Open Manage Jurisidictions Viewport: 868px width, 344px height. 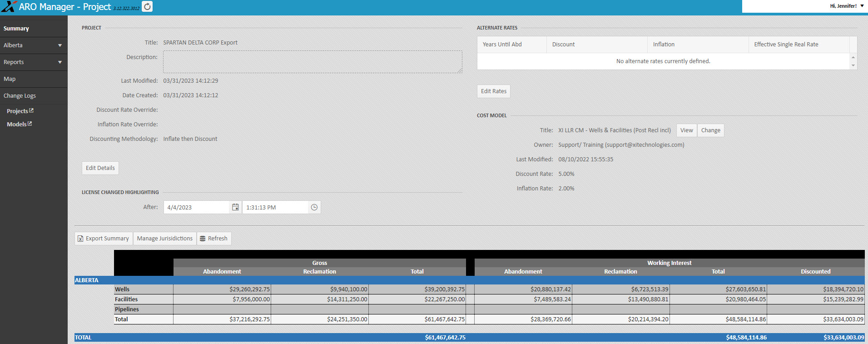pos(165,239)
